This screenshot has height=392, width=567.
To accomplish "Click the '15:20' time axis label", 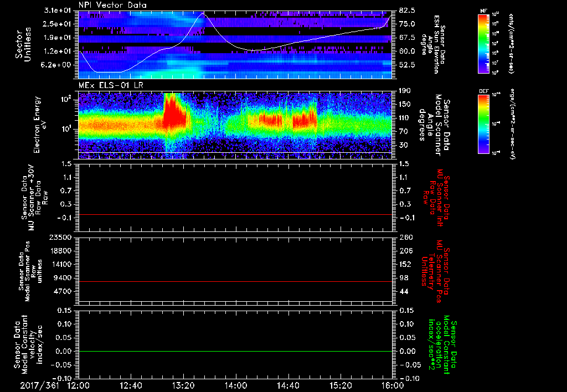I will click(341, 385).
